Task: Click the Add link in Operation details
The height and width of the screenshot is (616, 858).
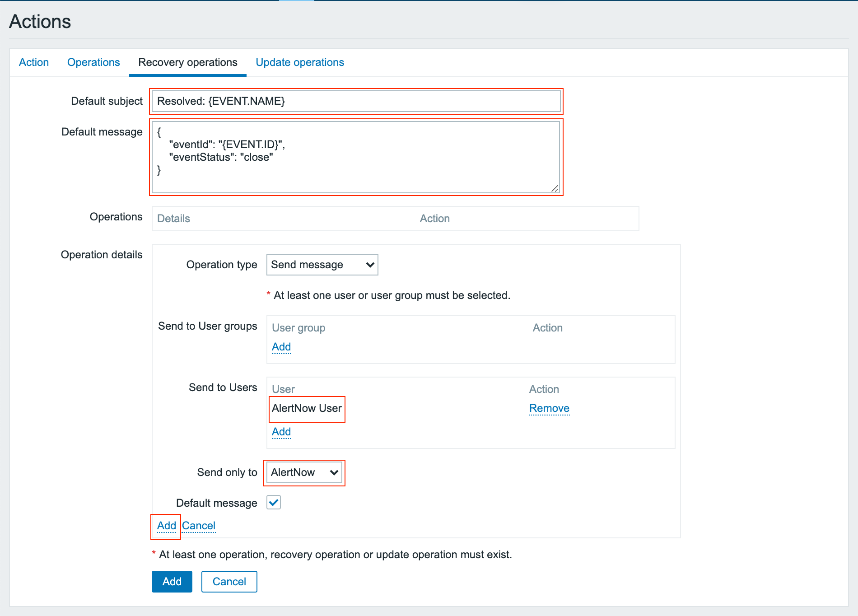Action: click(x=166, y=526)
